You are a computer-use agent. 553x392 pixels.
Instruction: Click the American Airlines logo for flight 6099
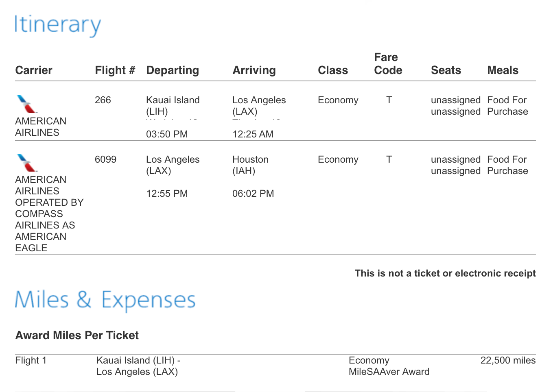click(x=27, y=163)
